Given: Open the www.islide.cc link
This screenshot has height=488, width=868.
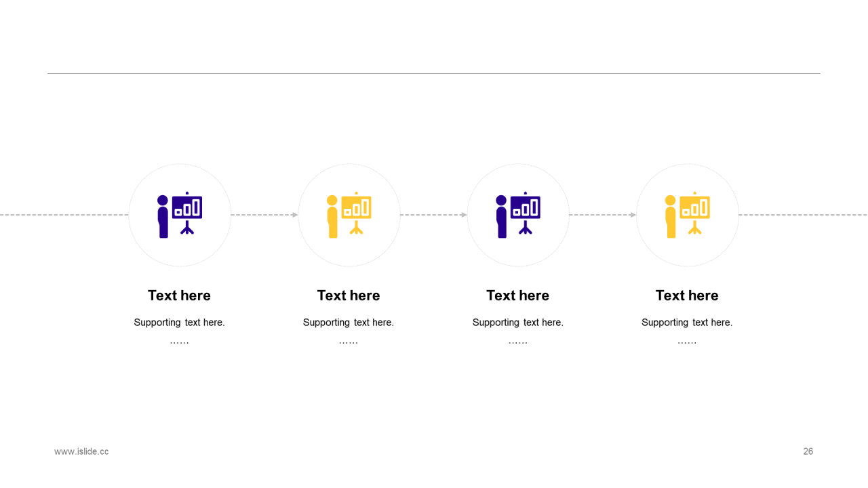Looking at the screenshot, I should pos(81,451).
